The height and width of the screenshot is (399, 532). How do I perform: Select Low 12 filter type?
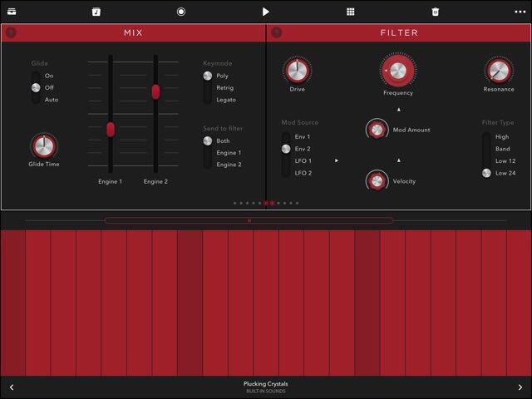click(505, 160)
